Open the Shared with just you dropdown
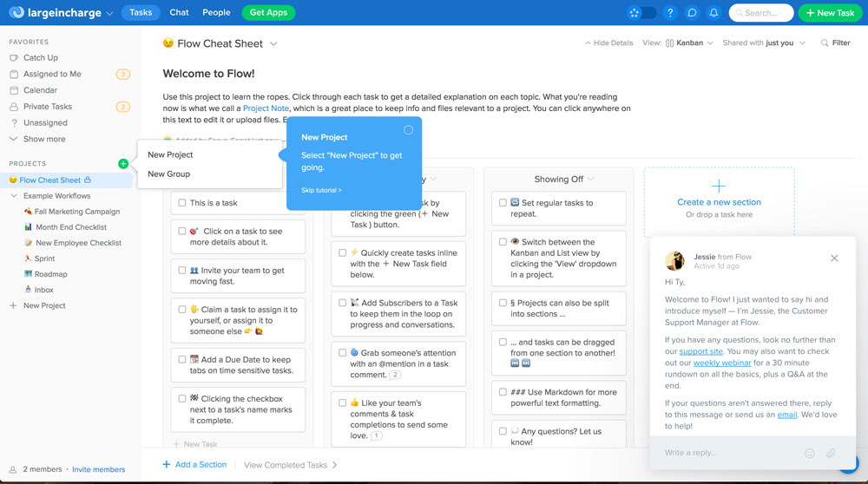Image resolution: width=868 pixels, height=484 pixels. pyautogui.click(x=802, y=43)
